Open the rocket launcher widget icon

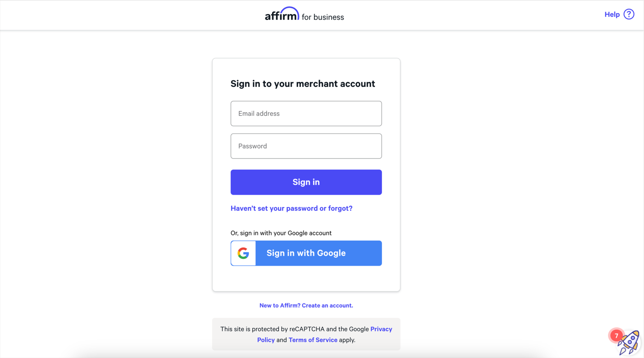629,343
